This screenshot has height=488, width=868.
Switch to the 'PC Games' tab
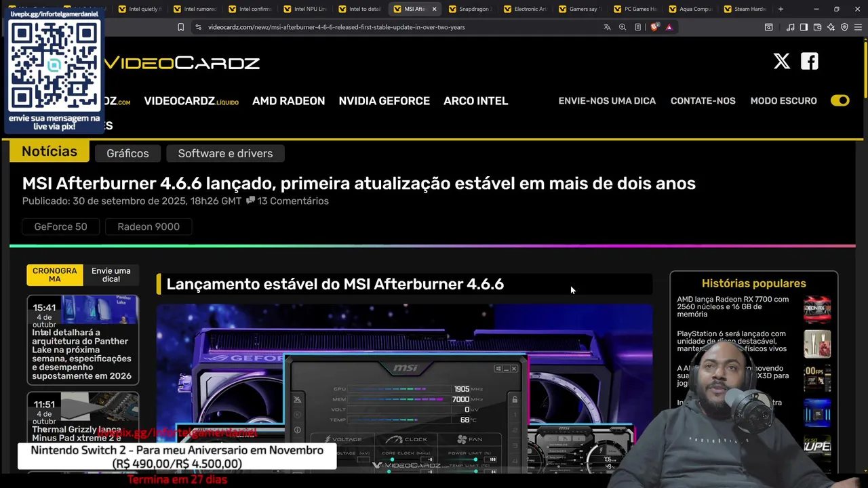coord(634,9)
